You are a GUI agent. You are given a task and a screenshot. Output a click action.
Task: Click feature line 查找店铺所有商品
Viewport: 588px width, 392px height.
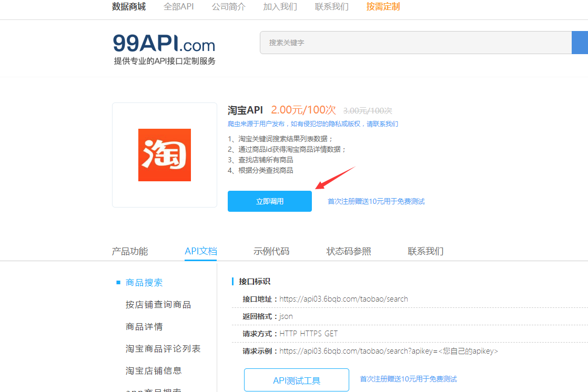coord(261,160)
